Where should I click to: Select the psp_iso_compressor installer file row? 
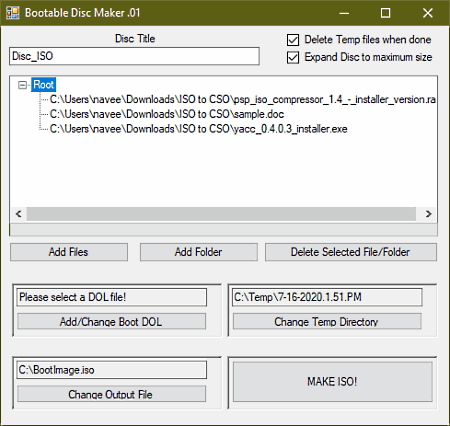243,99
